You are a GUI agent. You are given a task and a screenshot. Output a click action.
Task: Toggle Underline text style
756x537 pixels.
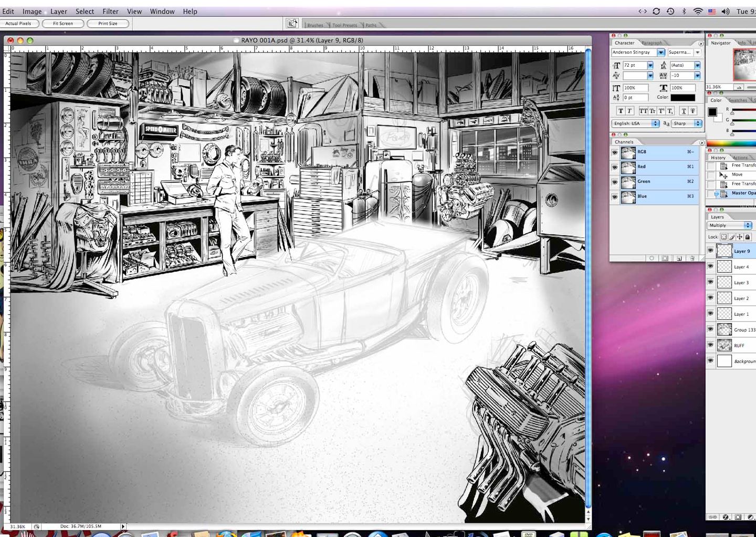tap(684, 111)
